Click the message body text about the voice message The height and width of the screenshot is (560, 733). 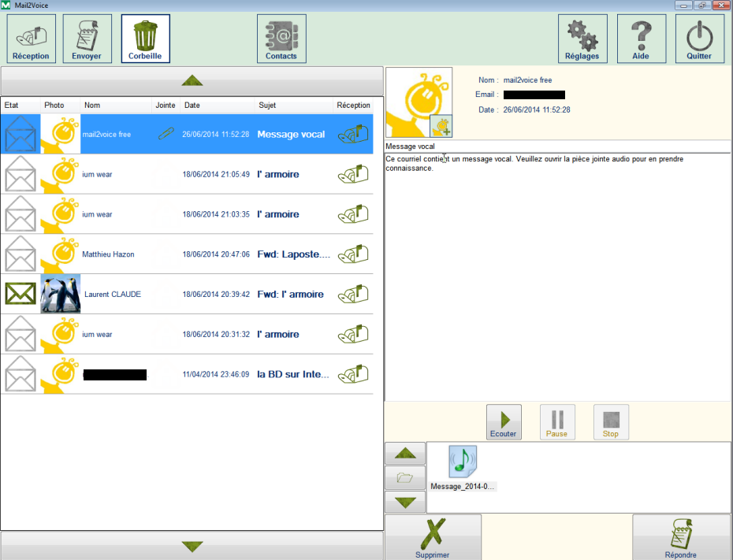[x=534, y=164]
